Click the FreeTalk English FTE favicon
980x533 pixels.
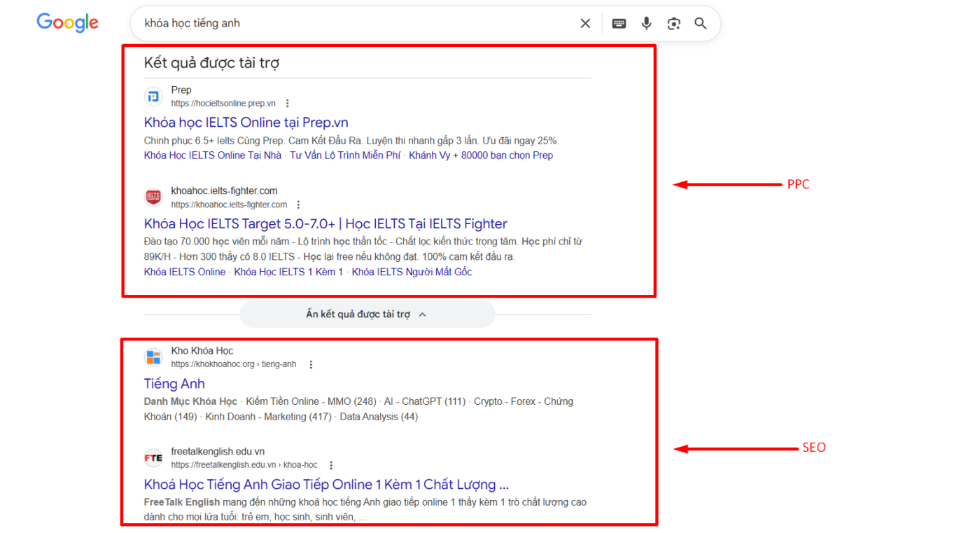pos(153,458)
